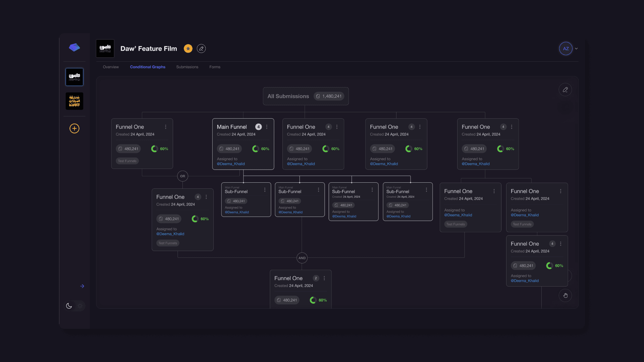This screenshot has width=644, height=362.
Task: Open first Sub-Funnel options menu
Action: point(265,190)
